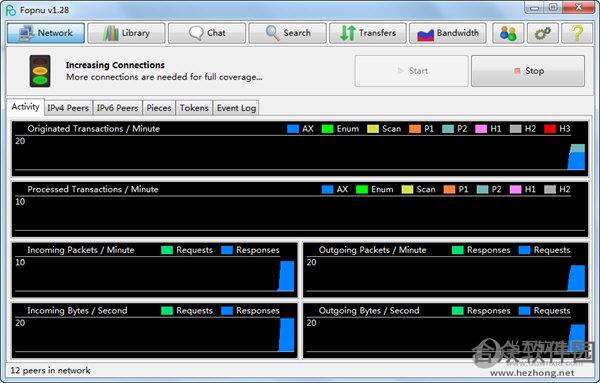This screenshot has height=383, width=600.
Task: Open the Network section
Action: (46, 33)
